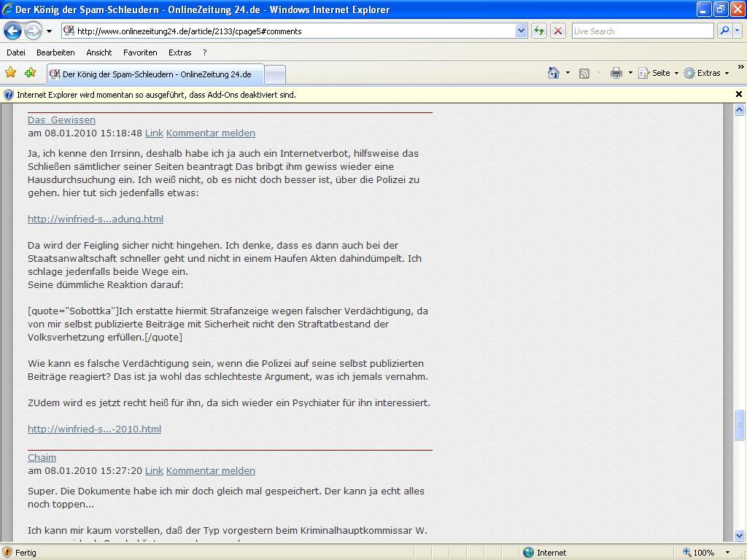Click the 100% zoom level button

[x=698, y=553]
